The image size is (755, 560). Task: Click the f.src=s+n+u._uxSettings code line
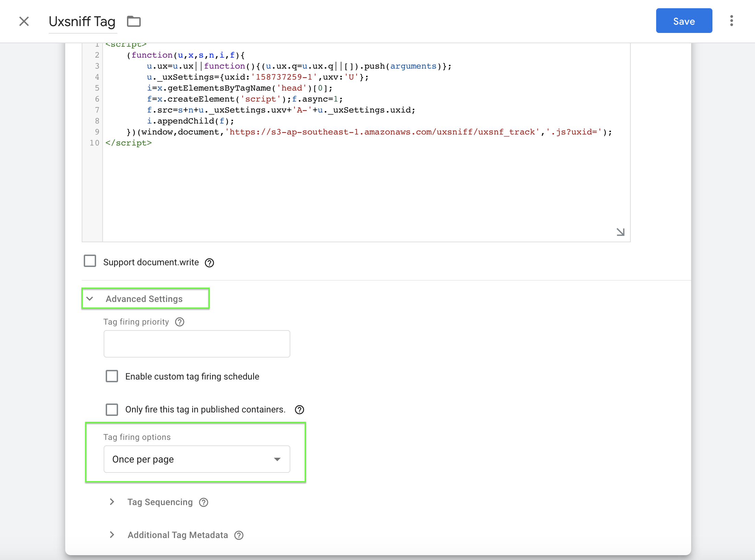click(281, 110)
